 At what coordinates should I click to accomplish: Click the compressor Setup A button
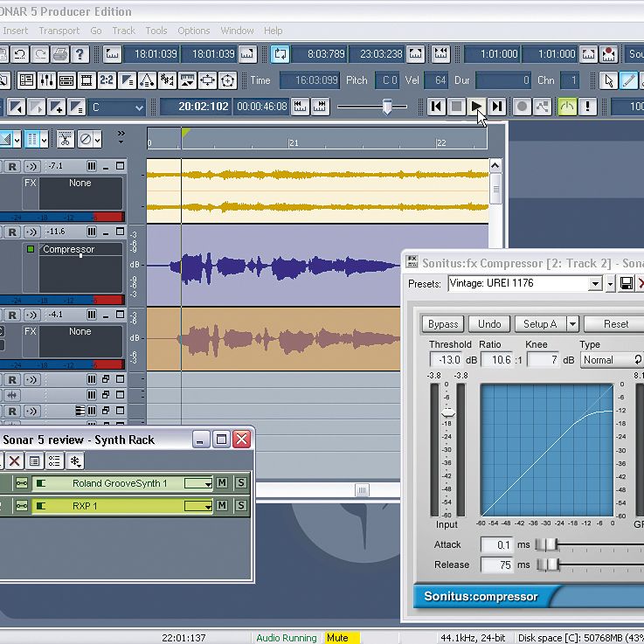tap(540, 324)
